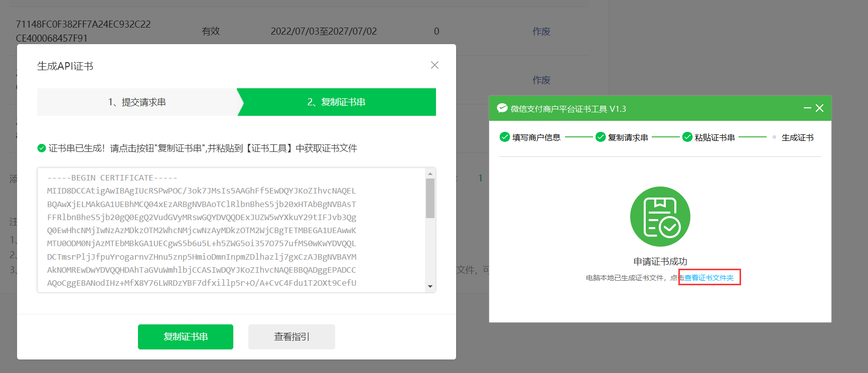
Task: Click the 查看证书文件夹 link in certificate tool
Action: (709, 278)
